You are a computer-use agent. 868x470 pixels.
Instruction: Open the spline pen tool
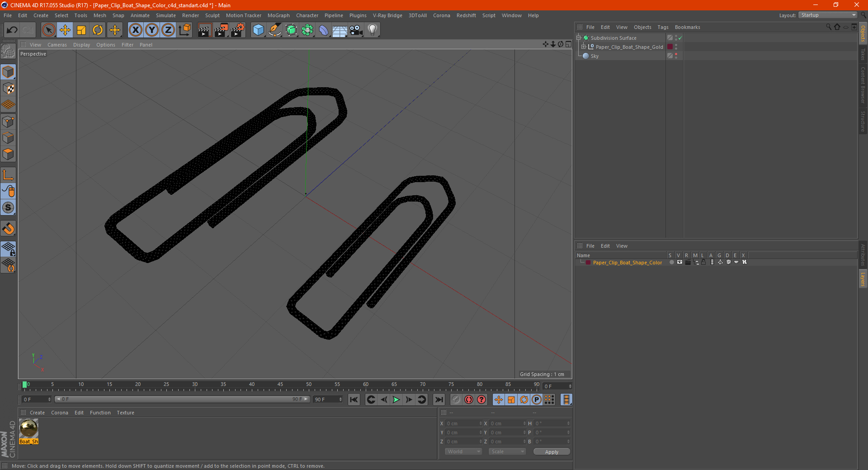[275, 30]
